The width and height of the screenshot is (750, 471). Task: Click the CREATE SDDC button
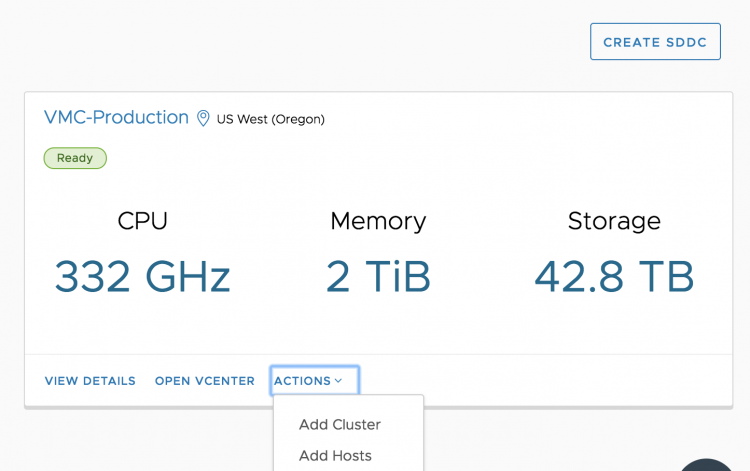click(x=655, y=42)
